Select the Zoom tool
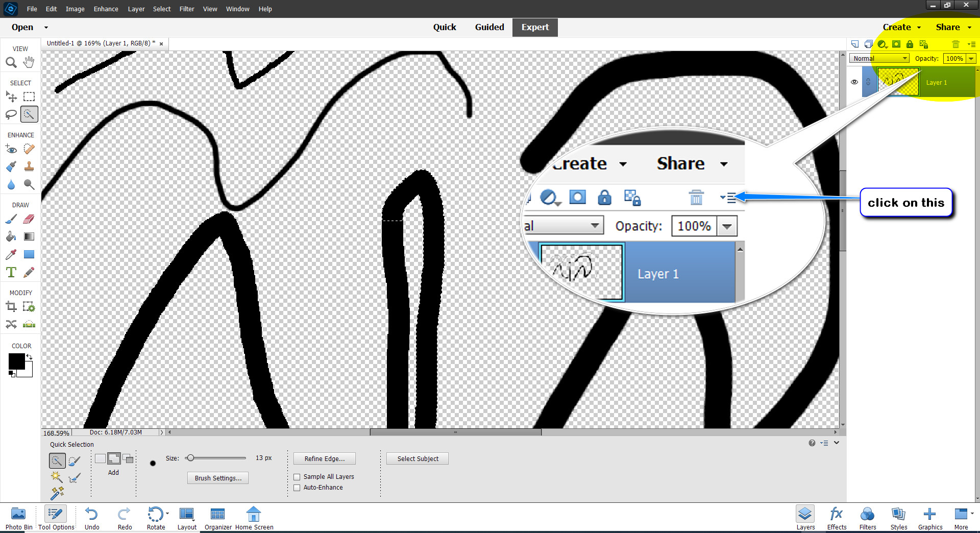980x533 pixels. (x=11, y=62)
